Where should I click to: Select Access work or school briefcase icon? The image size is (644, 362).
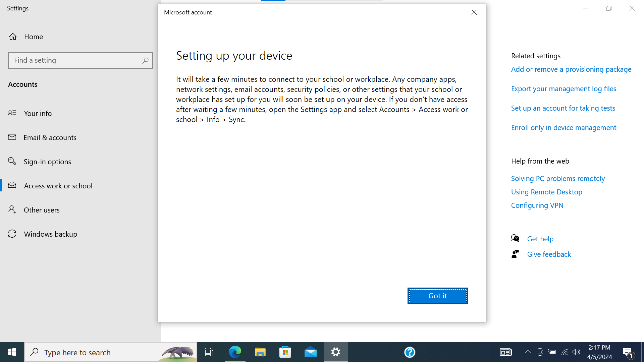[12, 185]
